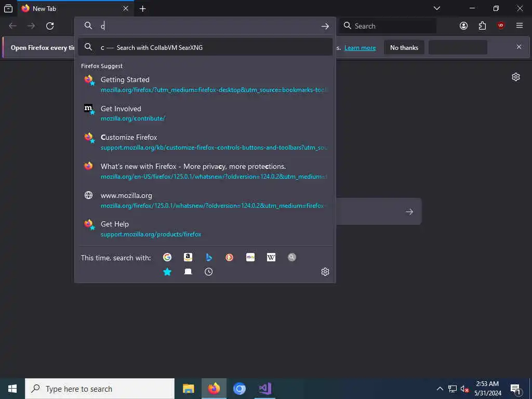The height and width of the screenshot is (399, 532).
Task: Search only open tabs icon
Action: 188,272
